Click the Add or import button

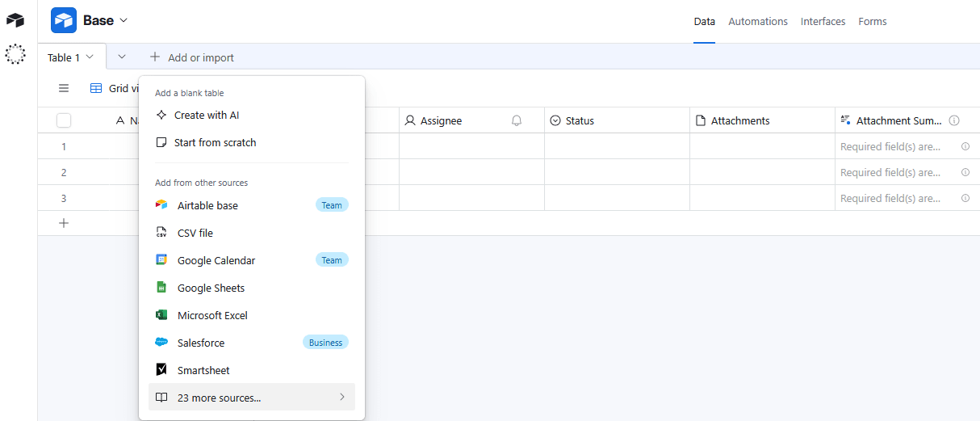coord(192,57)
